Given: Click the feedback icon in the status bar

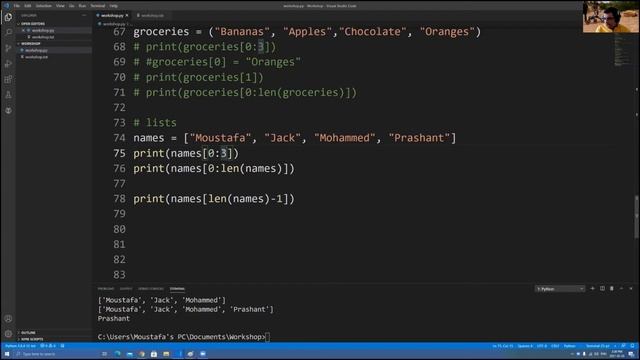Looking at the screenshot, I should click(624, 346).
